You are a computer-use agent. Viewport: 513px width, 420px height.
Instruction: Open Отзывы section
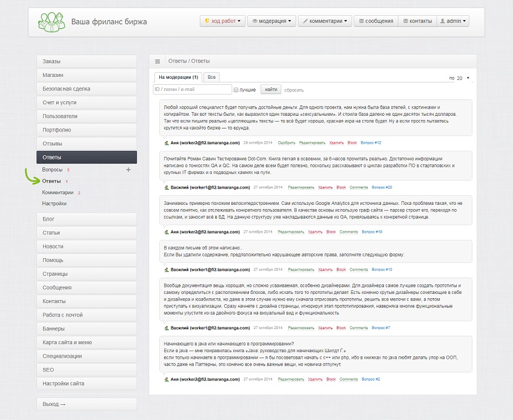[x=87, y=144]
